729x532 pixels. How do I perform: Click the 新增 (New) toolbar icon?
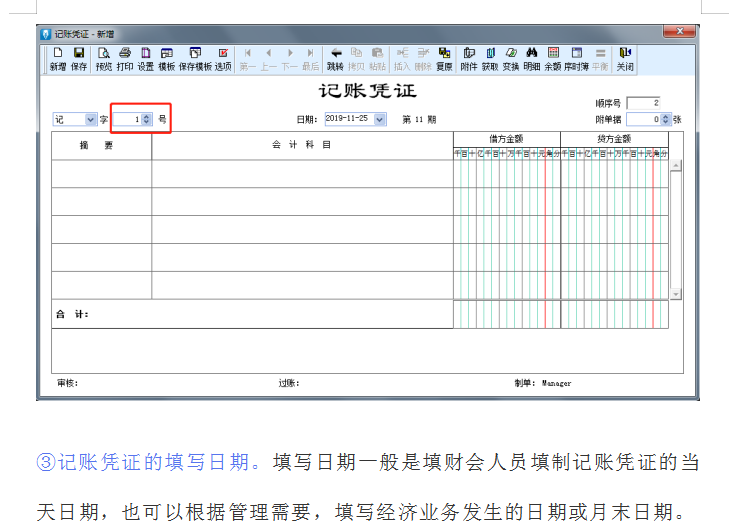click(x=58, y=59)
